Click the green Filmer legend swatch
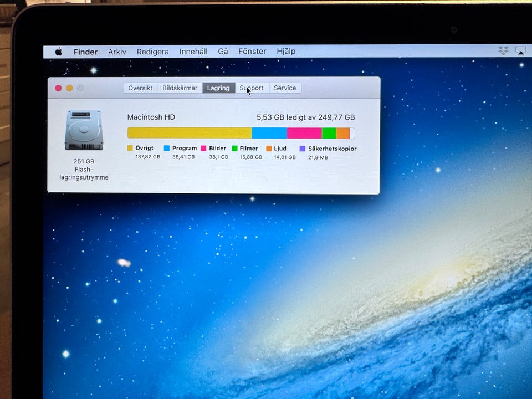 click(x=234, y=149)
